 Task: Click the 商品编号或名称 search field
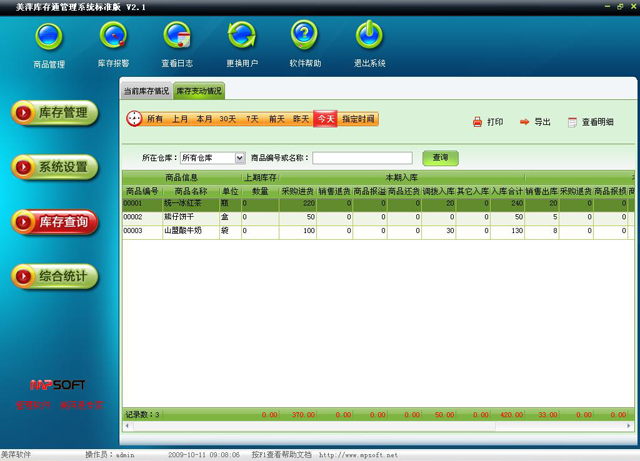pyautogui.click(x=362, y=158)
